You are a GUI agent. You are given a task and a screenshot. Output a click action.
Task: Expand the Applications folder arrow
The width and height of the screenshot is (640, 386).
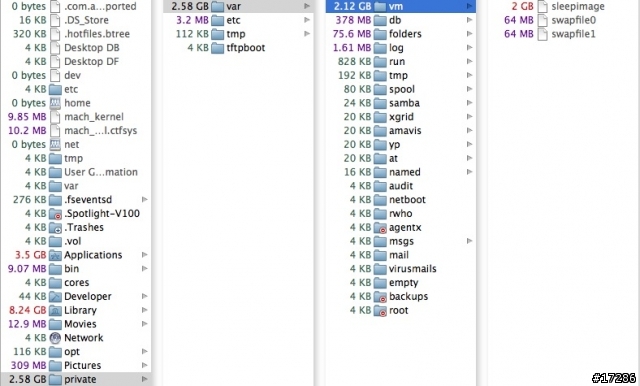144,255
